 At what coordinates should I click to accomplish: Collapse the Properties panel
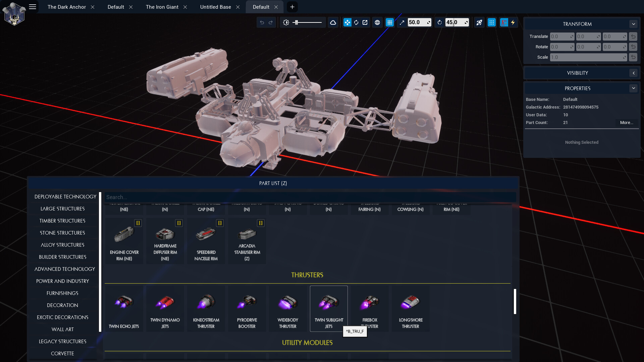pyautogui.click(x=633, y=88)
